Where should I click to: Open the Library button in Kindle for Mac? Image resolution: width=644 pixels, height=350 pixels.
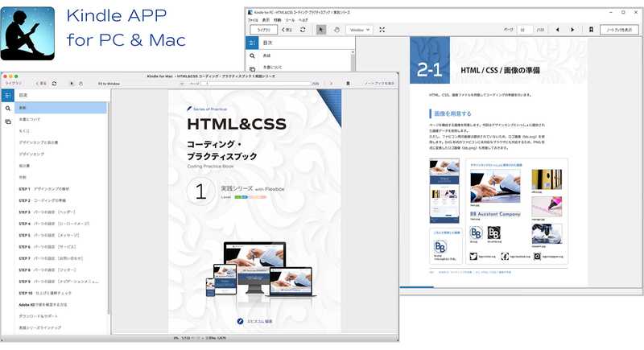[13, 84]
